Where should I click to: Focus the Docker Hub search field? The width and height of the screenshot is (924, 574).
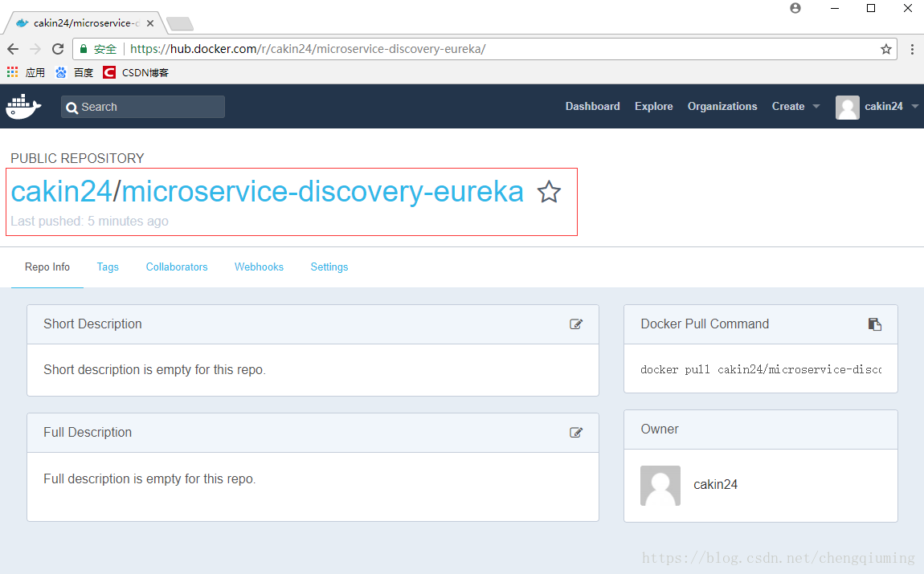[142, 107]
